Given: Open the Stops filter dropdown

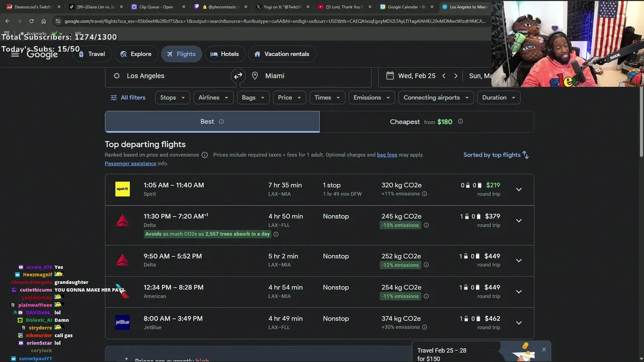Looking at the screenshot, I should coord(173,98).
